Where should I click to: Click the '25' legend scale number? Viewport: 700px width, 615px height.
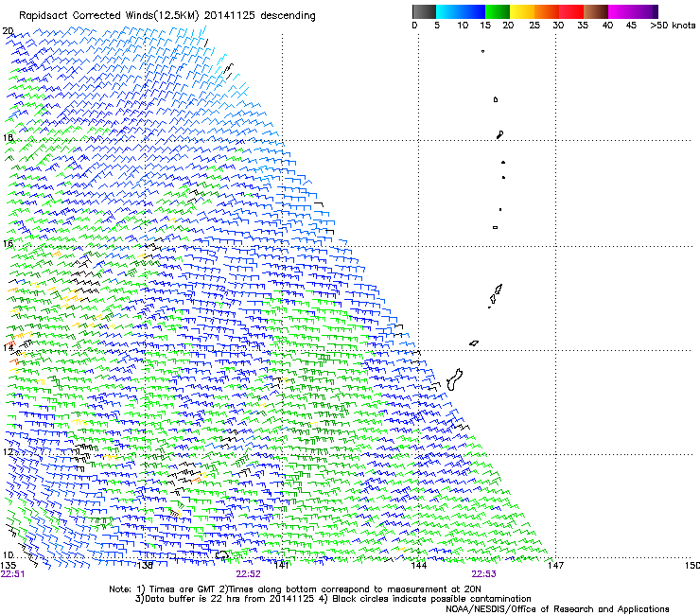click(534, 26)
